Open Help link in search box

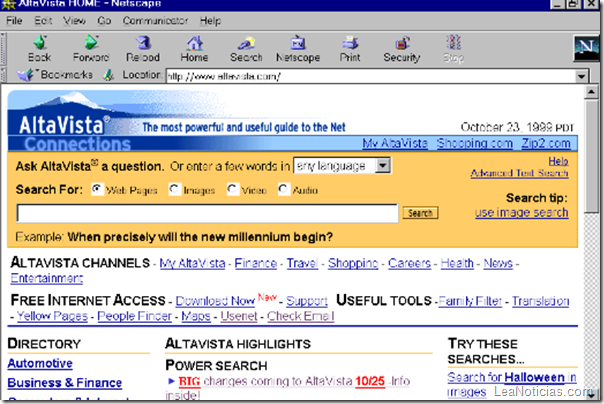pyautogui.click(x=559, y=161)
